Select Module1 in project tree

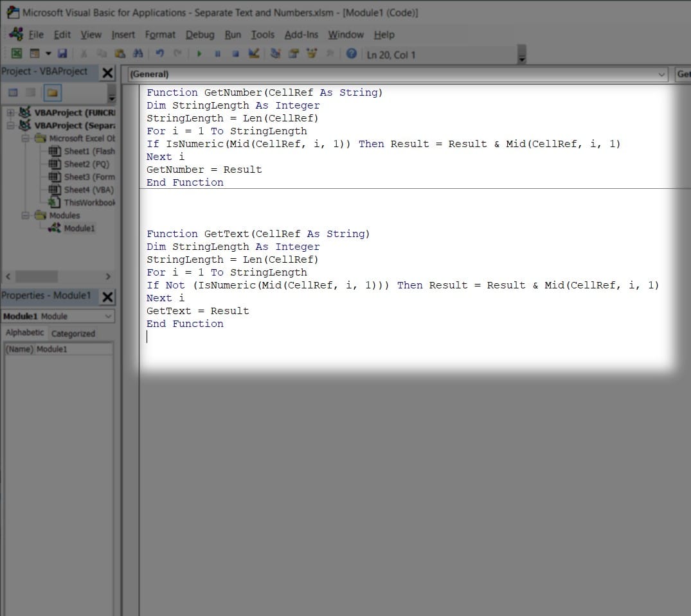point(71,228)
